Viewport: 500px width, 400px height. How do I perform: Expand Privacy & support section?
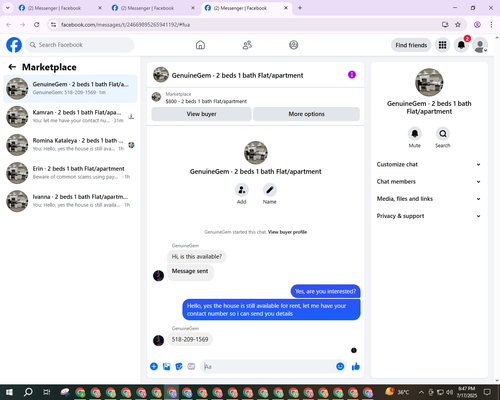click(429, 216)
